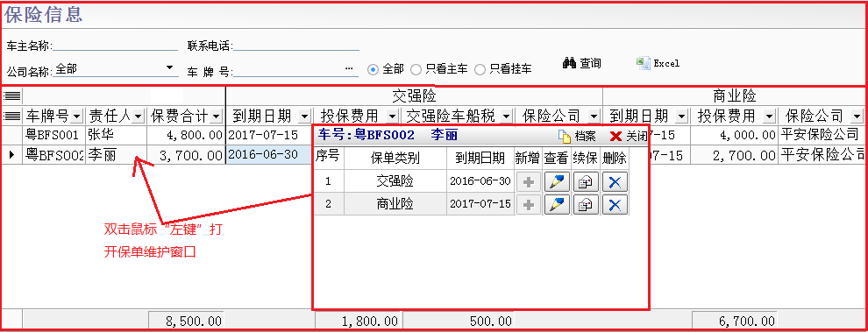868x332 pixels.
Task: Expand the 公司名称 dropdown
Action: (x=169, y=68)
